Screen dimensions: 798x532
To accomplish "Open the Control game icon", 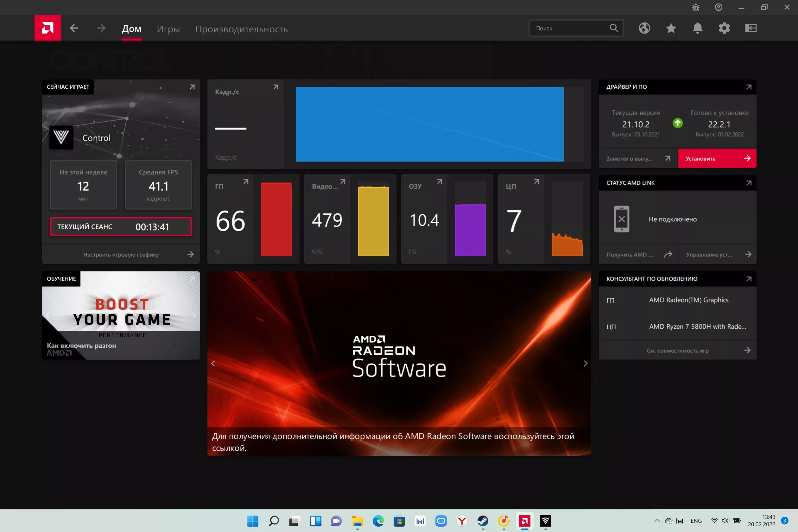I will 61,137.
